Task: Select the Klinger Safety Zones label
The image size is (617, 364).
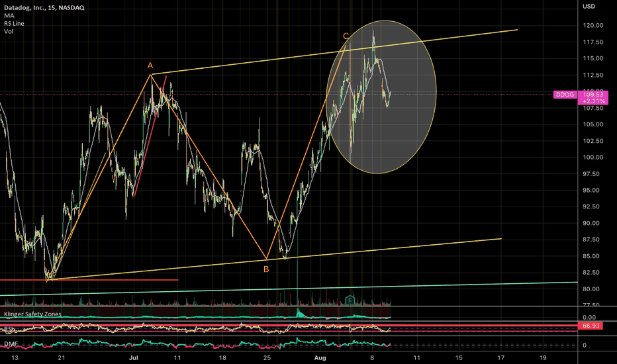Action: (32, 314)
